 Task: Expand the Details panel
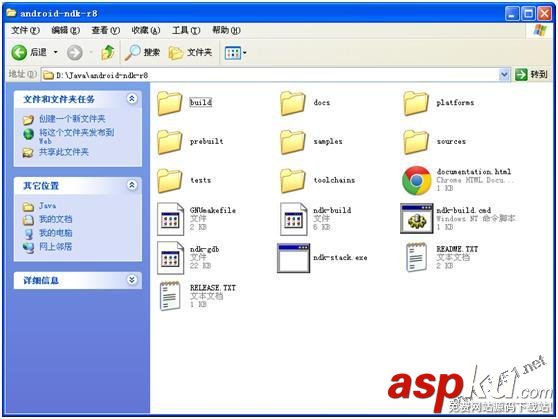pos(132,280)
